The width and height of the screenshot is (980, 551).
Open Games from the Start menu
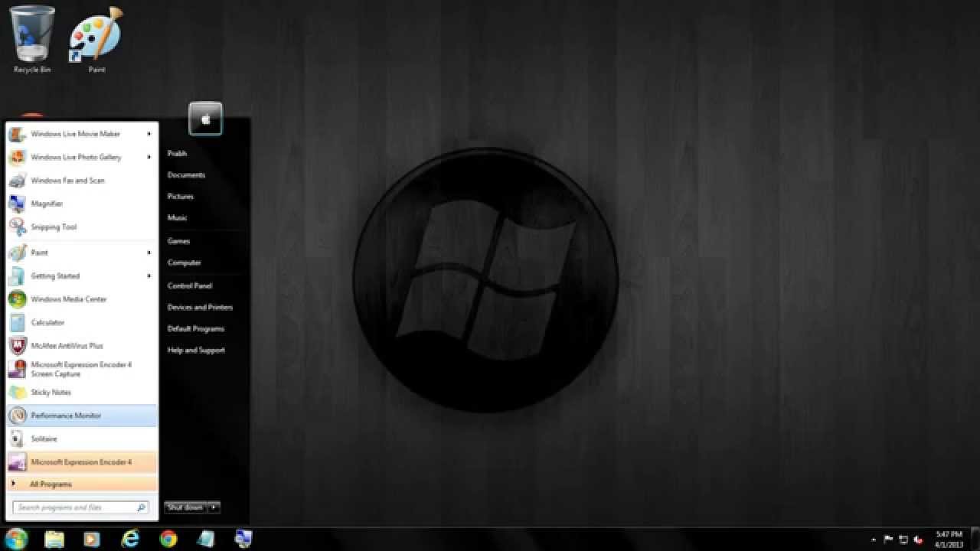tap(178, 241)
